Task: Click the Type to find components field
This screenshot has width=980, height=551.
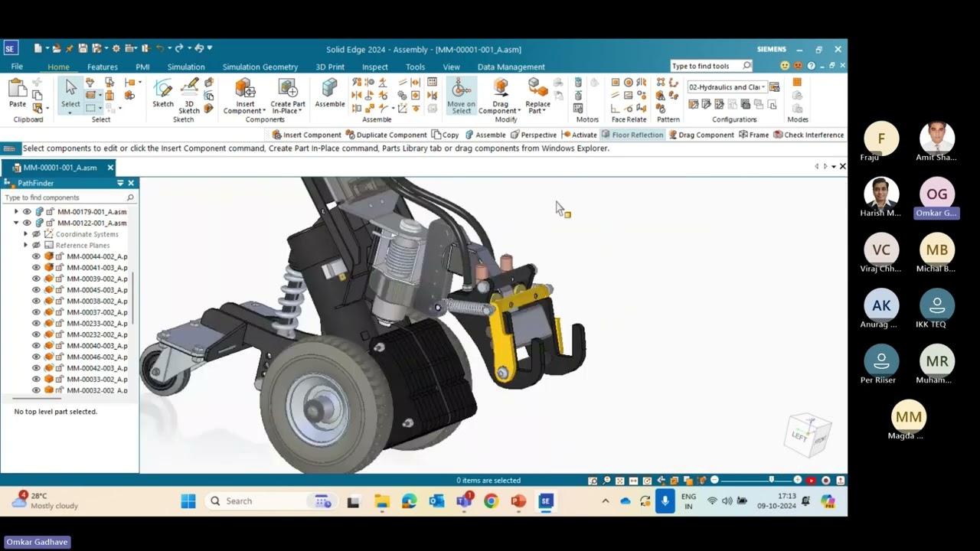Action: [70, 197]
